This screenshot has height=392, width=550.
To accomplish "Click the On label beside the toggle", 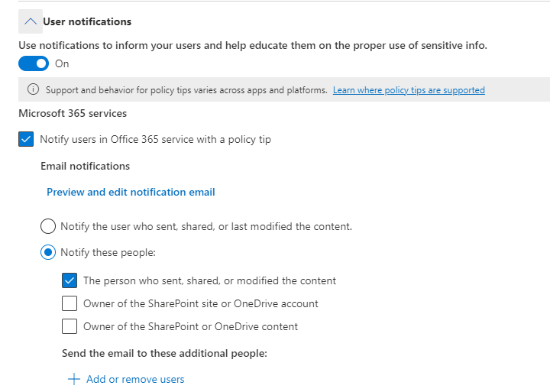I will click(x=62, y=63).
